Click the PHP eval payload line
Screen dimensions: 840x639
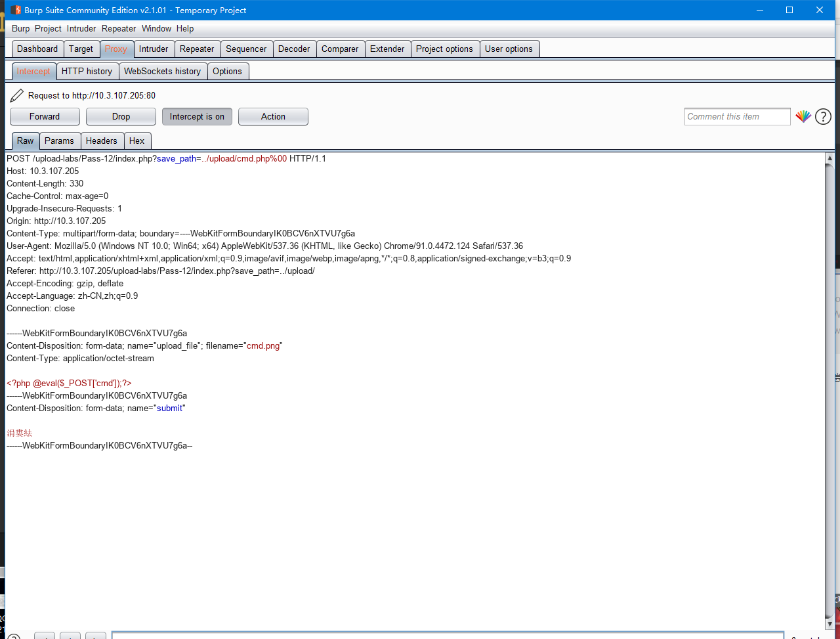coord(69,383)
